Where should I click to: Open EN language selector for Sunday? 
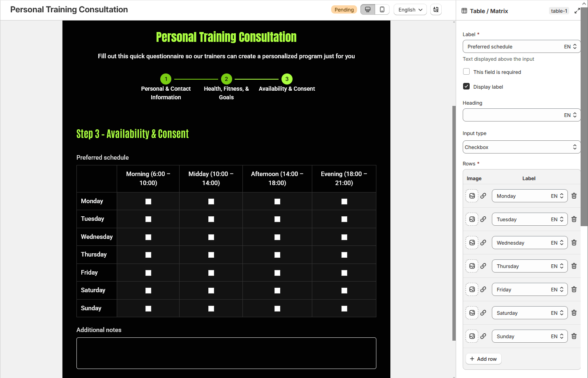558,336
